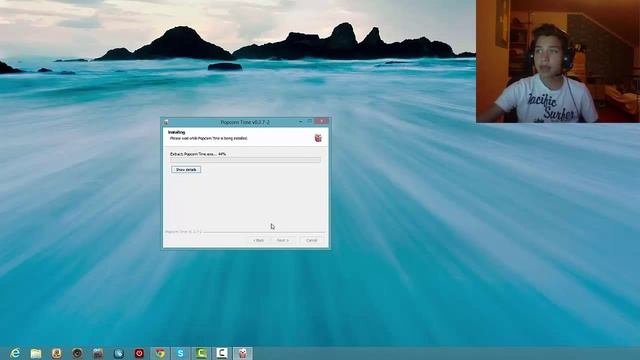
Task: Click the installer title bar system icon
Action: [166, 122]
